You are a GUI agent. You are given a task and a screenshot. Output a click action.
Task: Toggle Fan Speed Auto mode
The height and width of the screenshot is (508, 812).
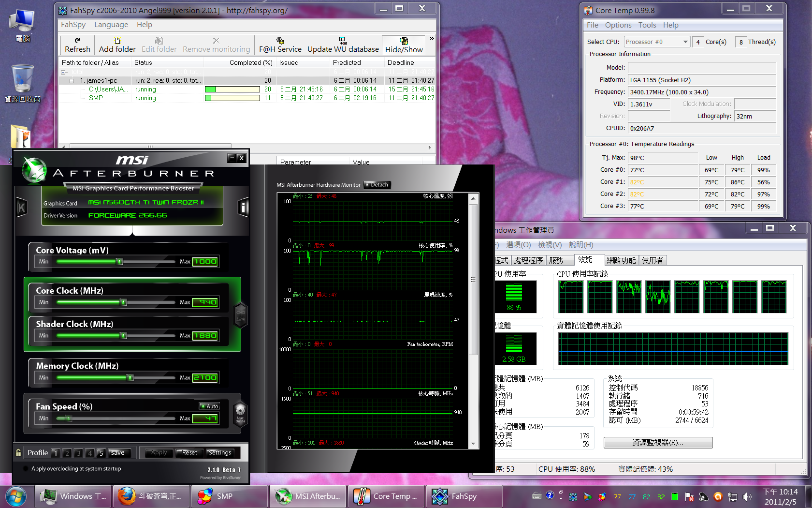coord(210,406)
